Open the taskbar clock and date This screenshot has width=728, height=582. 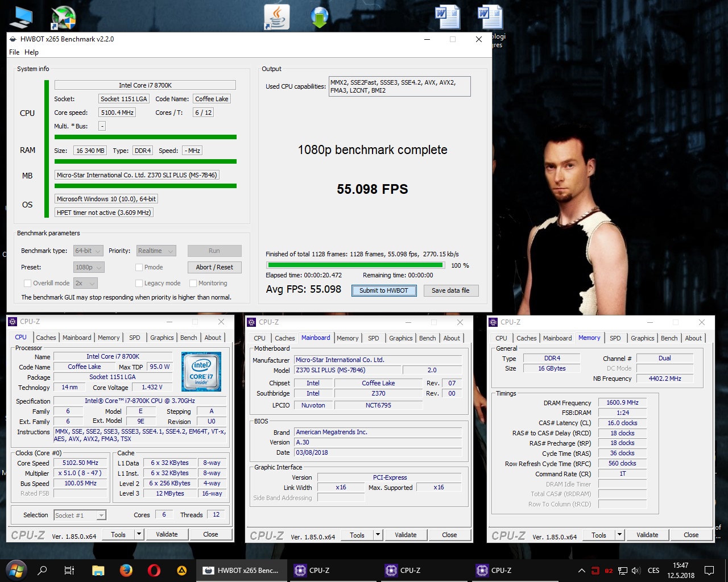680,570
